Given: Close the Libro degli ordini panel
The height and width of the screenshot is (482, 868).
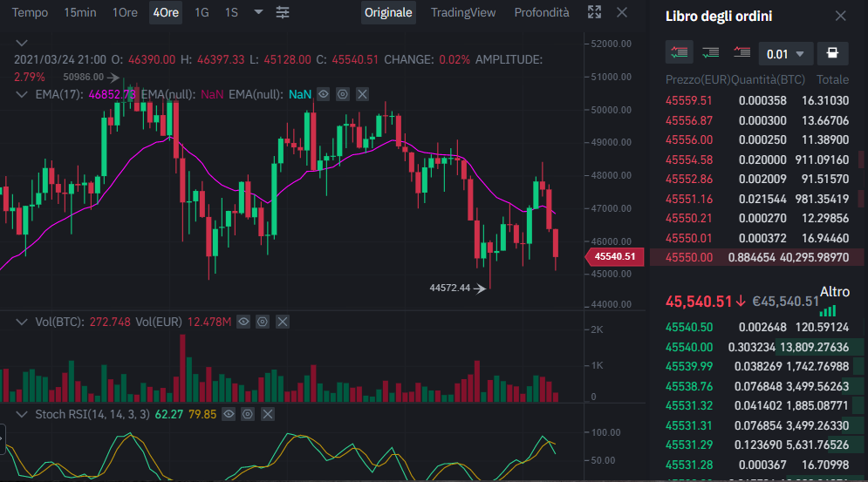Looking at the screenshot, I should click(840, 16).
